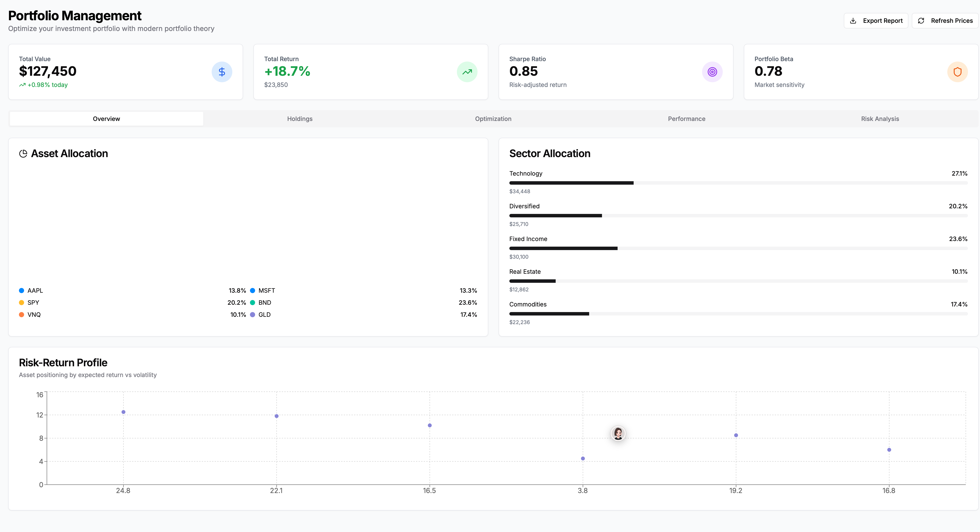Click the purple target icon in Sharpe Ratio
This screenshot has width=980, height=532.
tap(712, 72)
